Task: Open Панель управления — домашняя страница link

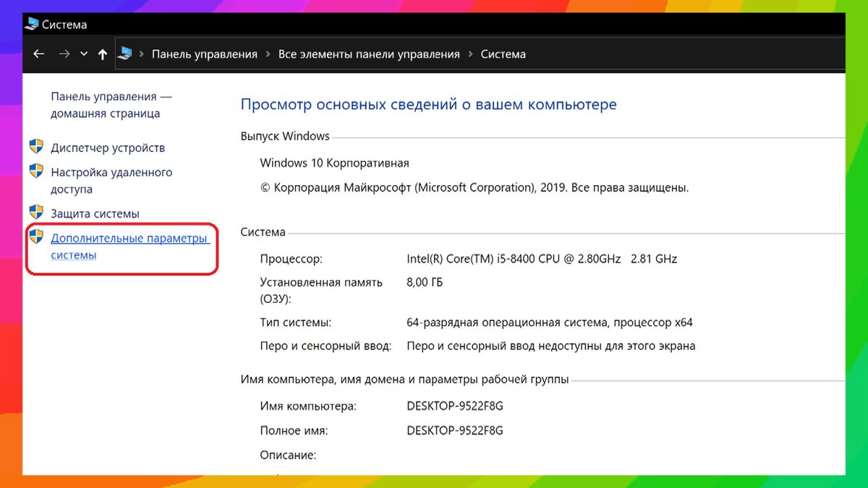Action: pyautogui.click(x=111, y=105)
